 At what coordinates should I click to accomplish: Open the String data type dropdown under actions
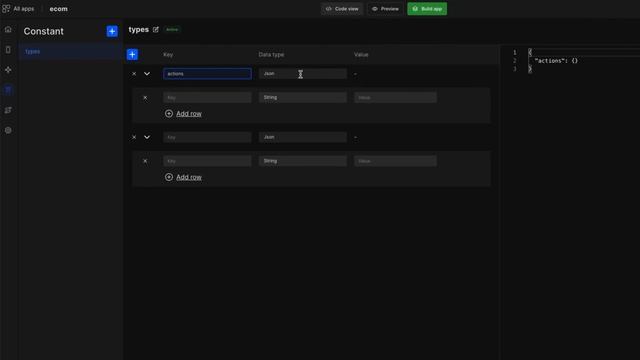click(x=302, y=97)
